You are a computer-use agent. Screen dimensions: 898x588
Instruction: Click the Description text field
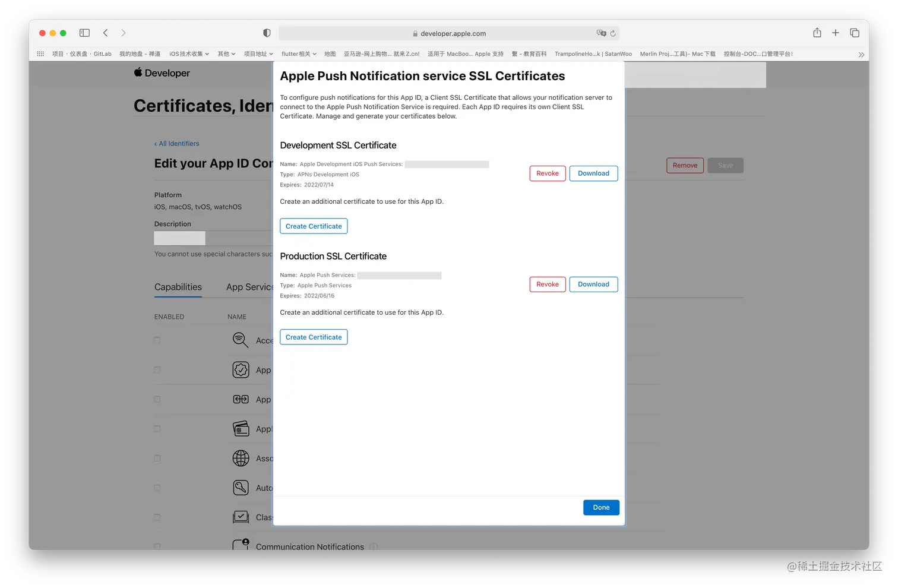(x=213, y=238)
